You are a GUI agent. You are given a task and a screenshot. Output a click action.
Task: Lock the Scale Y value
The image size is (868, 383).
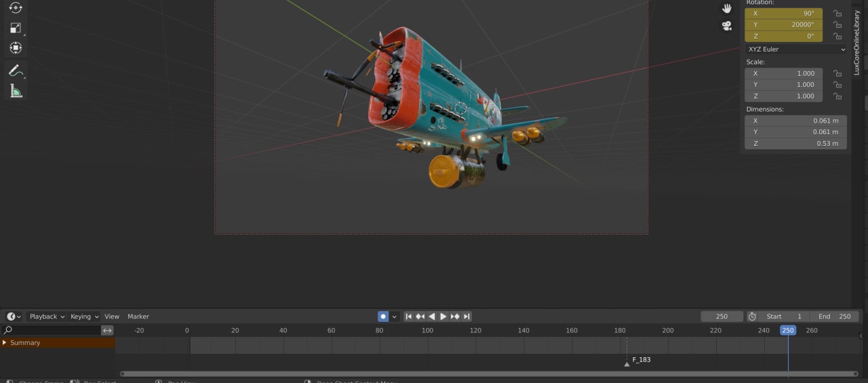(837, 85)
